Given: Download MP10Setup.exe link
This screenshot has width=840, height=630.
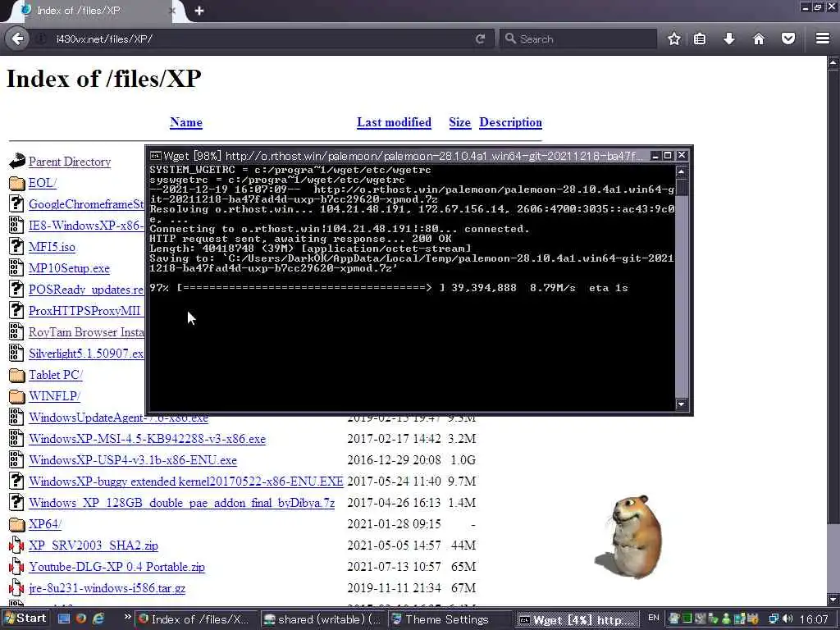Looking at the screenshot, I should pos(69,268).
